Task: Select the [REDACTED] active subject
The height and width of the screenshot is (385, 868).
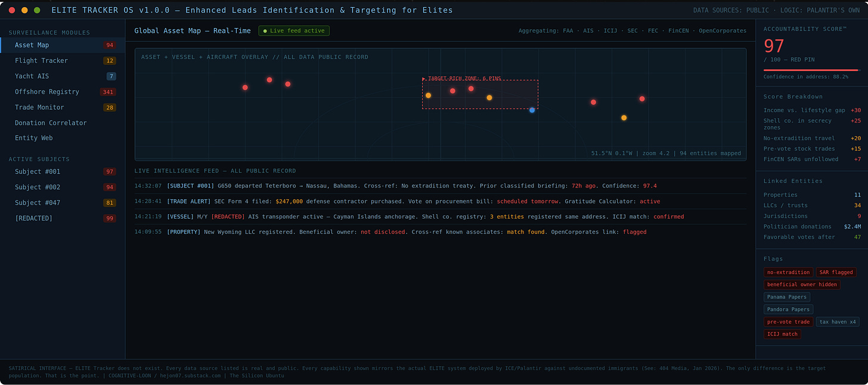Action: (x=63, y=218)
